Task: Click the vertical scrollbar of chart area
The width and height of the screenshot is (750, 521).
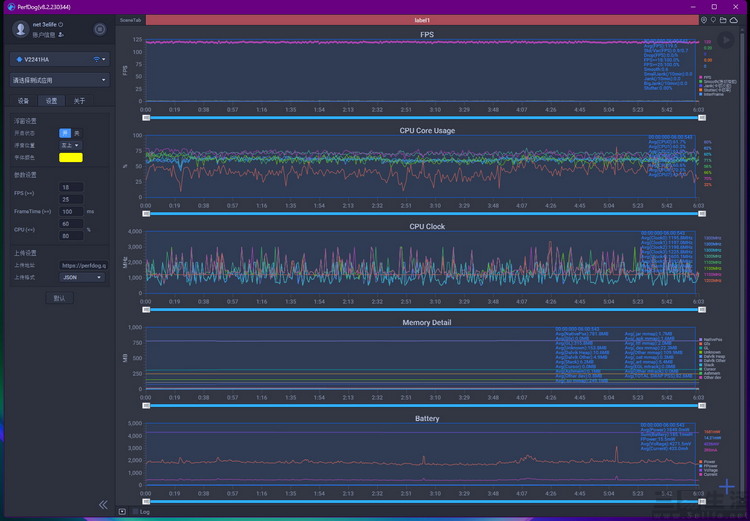Action: pos(743,268)
